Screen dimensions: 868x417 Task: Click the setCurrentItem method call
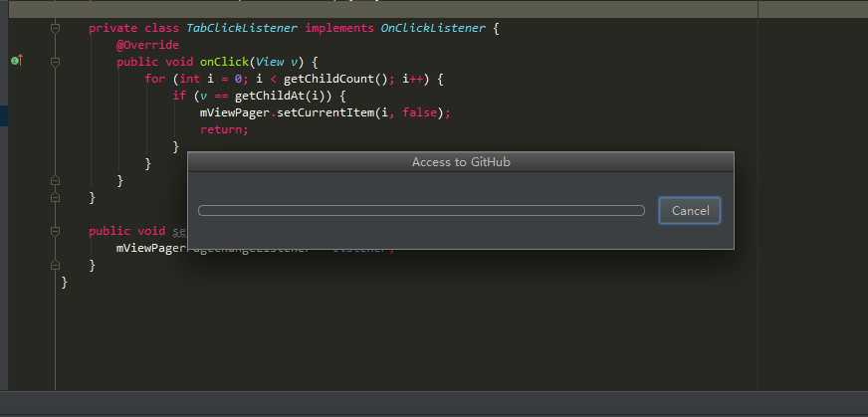[325, 113]
